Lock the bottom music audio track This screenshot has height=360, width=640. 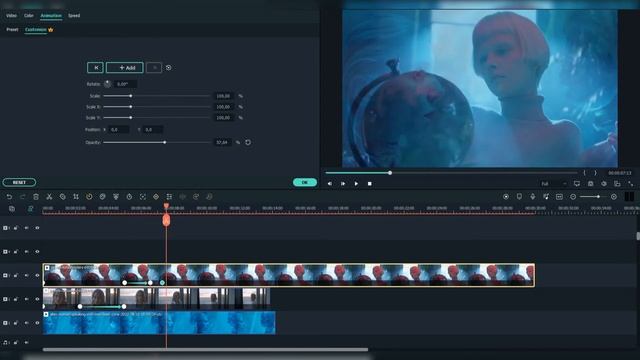16,342
